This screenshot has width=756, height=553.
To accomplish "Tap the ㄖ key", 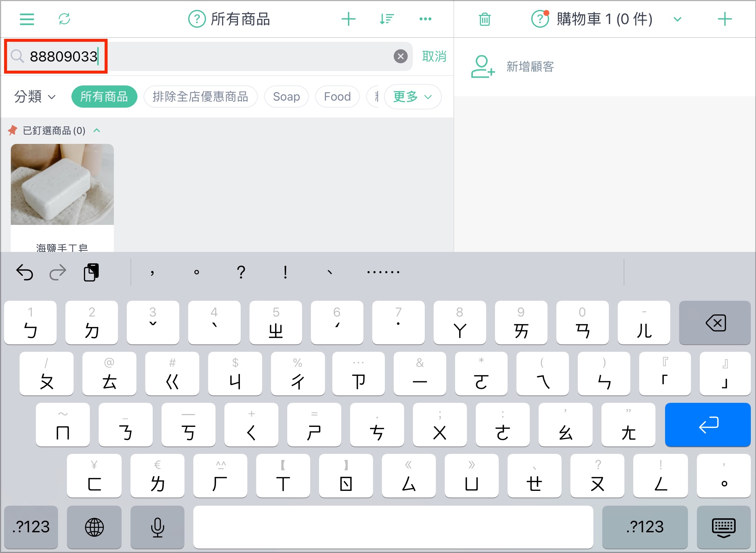I will 346,476.
